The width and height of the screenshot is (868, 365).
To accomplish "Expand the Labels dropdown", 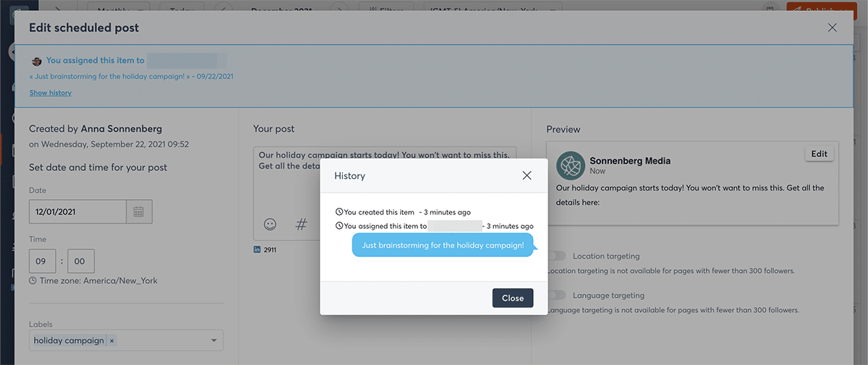I will (x=214, y=340).
